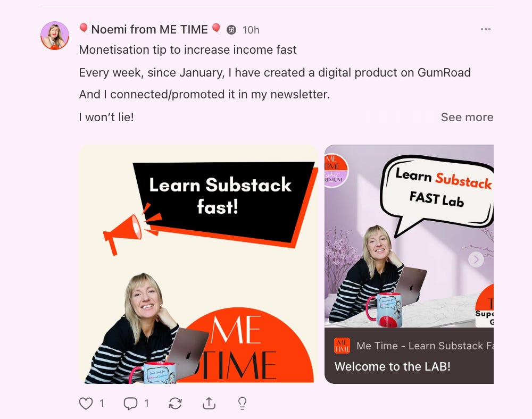Restack the post with circular arrows
The width and height of the screenshot is (532, 419).
pyautogui.click(x=175, y=404)
